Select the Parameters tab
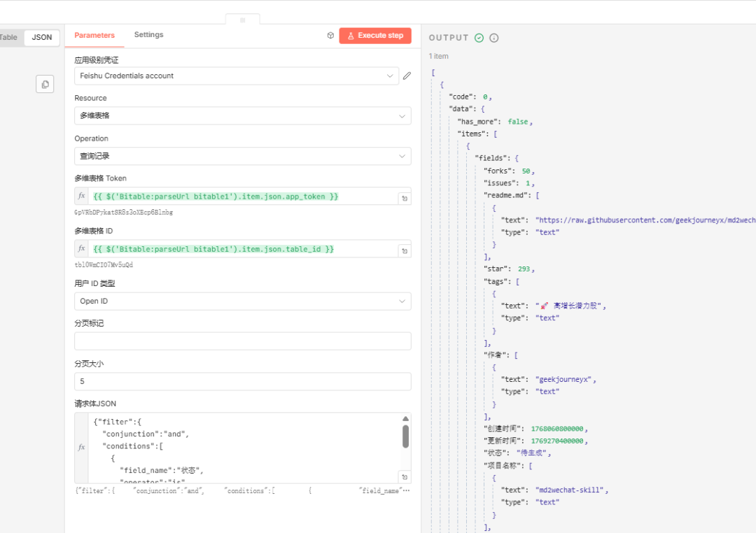756x533 pixels. click(94, 35)
